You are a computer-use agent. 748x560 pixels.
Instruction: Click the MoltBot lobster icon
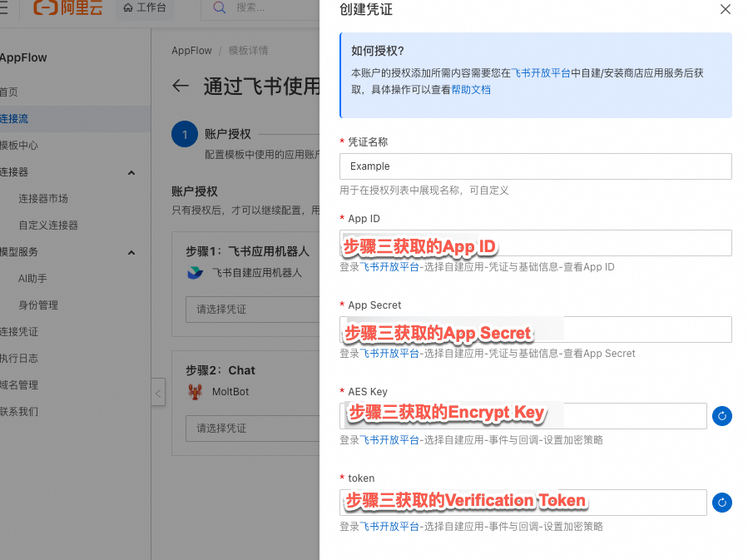tap(195, 392)
